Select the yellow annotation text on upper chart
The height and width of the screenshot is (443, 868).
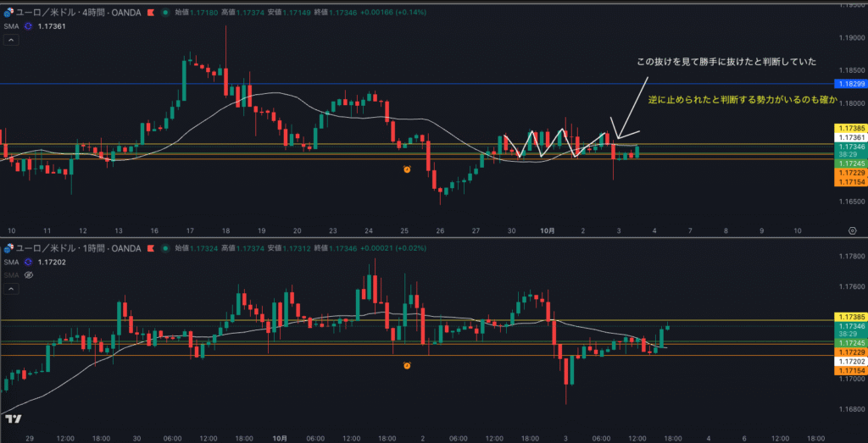coord(742,100)
